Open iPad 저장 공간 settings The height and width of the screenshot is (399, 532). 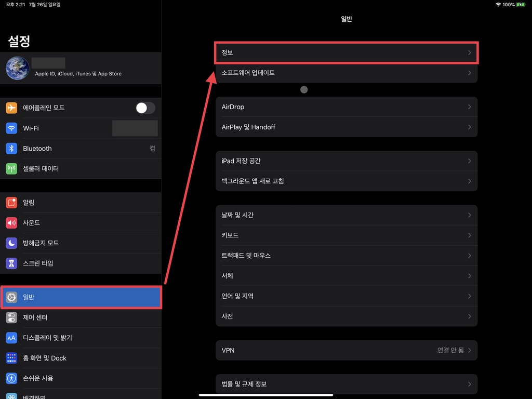pyautogui.click(x=347, y=161)
